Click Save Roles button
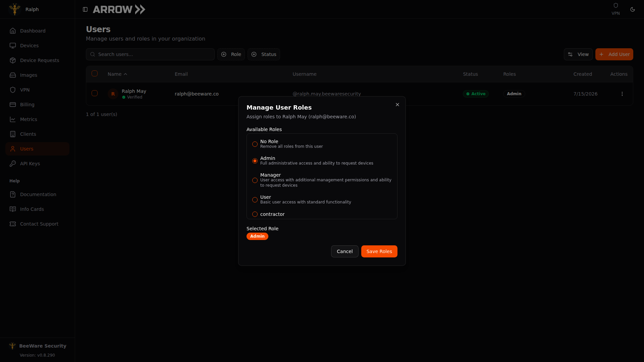 (x=379, y=251)
